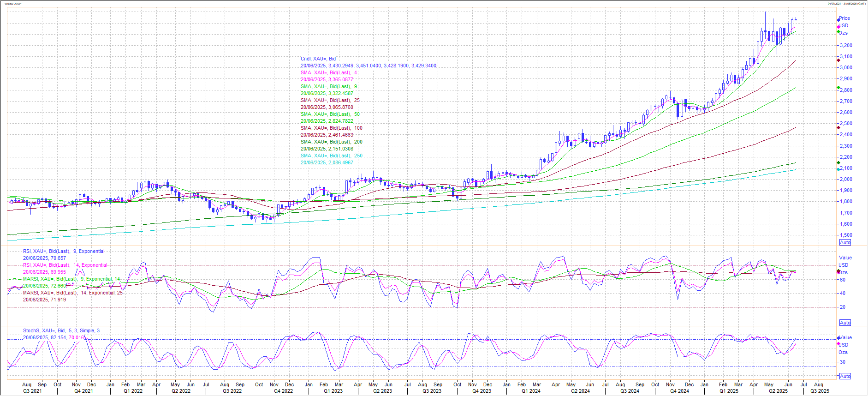Click the 3,200 price axis label
Viewport: 868px width, 396px height.
point(846,45)
